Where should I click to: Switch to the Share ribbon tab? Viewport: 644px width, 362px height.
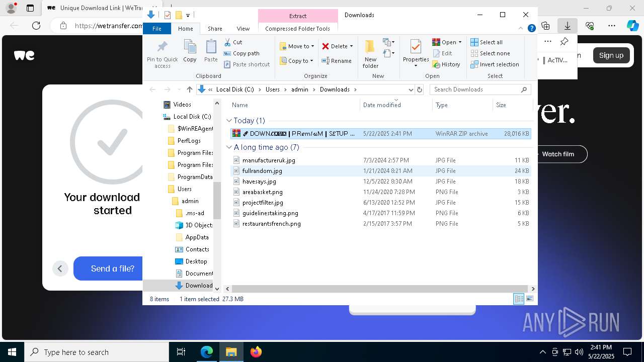point(215,29)
